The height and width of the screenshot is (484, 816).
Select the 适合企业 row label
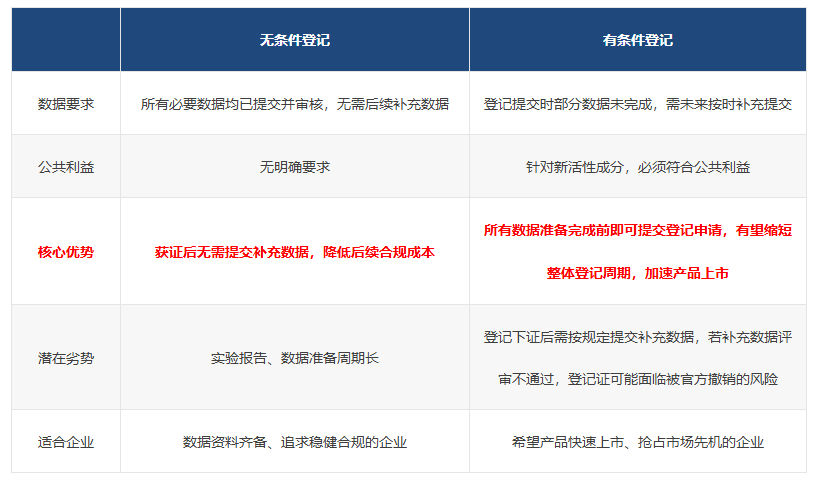click(x=66, y=441)
